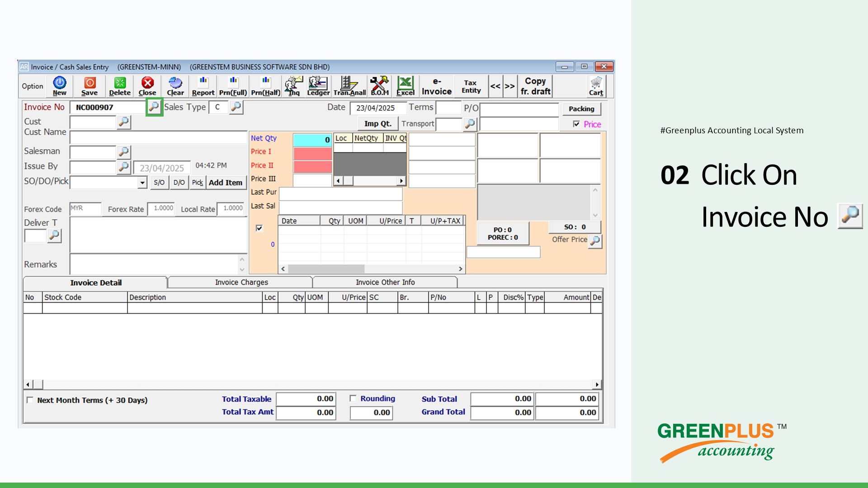Image resolution: width=868 pixels, height=488 pixels.
Task: Click the Delete toolbar icon
Action: click(120, 86)
